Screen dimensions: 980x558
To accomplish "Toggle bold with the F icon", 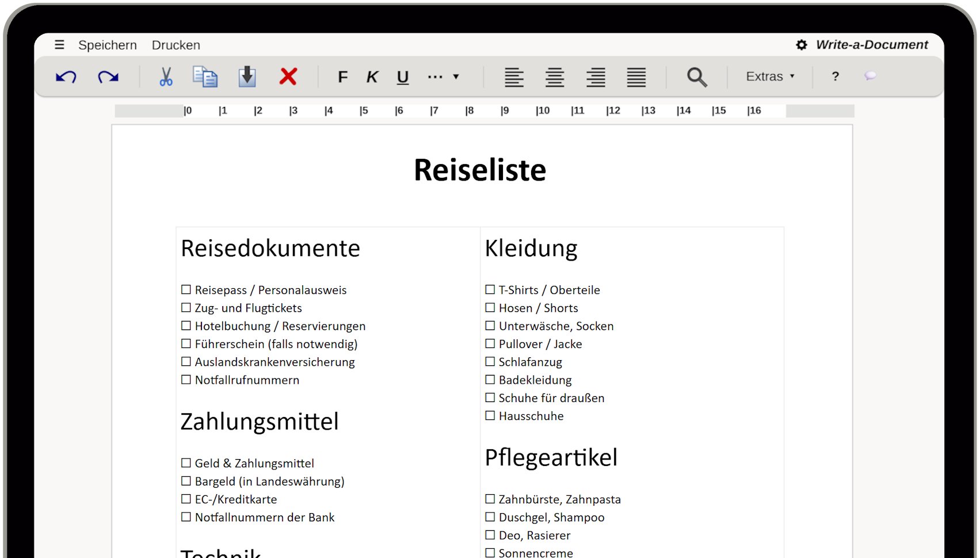I will [343, 77].
